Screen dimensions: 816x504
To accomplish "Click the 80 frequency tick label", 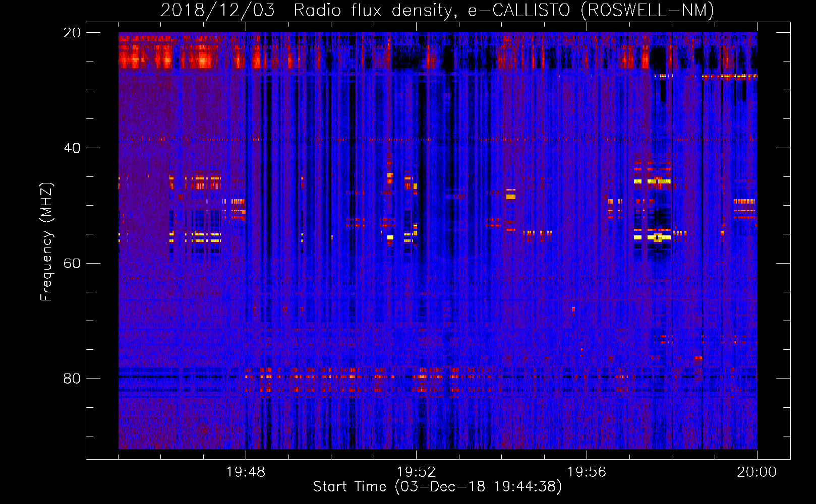I will pyautogui.click(x=72, y=379).
